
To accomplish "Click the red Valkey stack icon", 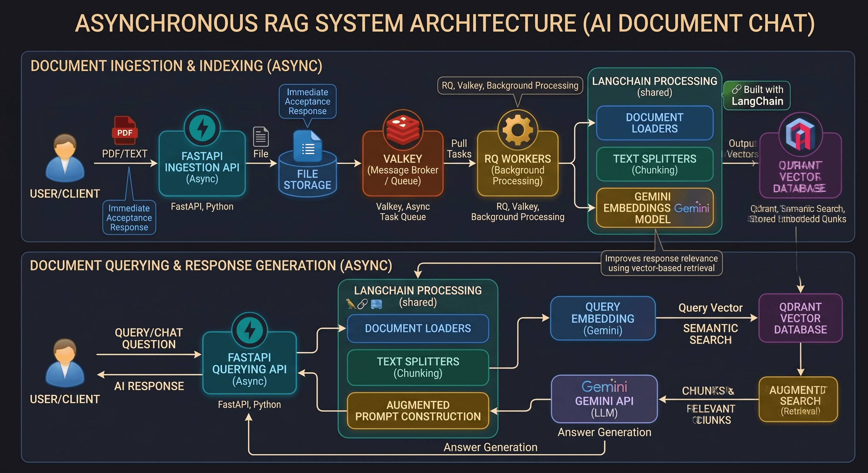I will (x=403, y=130).
